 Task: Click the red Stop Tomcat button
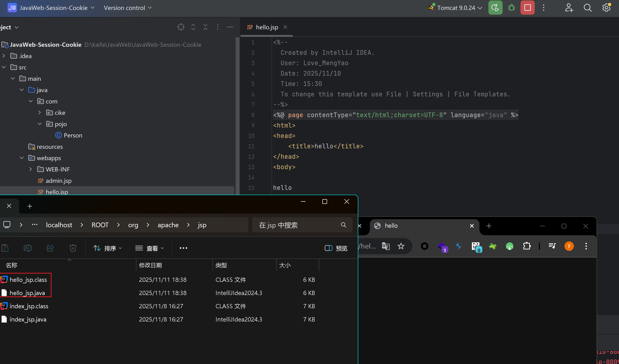(527, 8)
